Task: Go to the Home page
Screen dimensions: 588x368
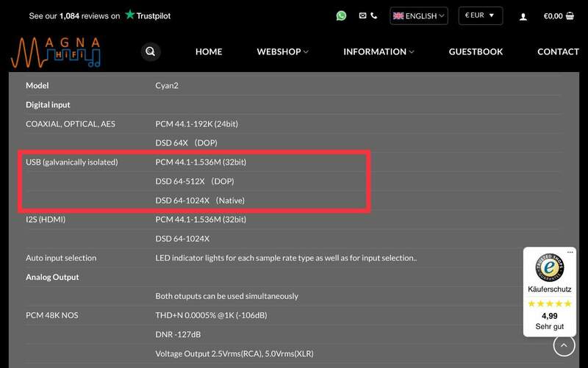Action: click(209, 51)
